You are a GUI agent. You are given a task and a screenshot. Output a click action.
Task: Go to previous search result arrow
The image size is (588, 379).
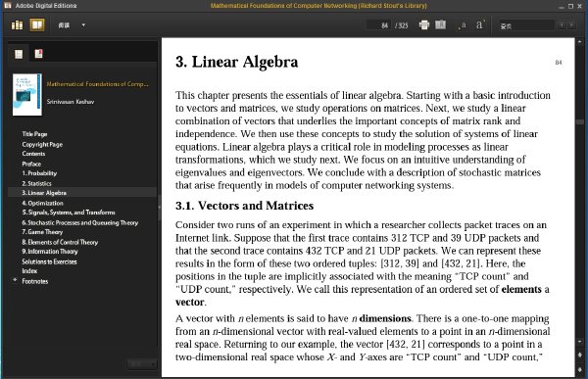pos(562,25)
